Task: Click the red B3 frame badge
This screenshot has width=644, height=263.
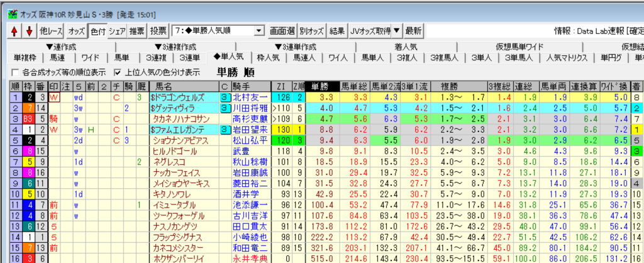Action: click(x=28, y=119)
